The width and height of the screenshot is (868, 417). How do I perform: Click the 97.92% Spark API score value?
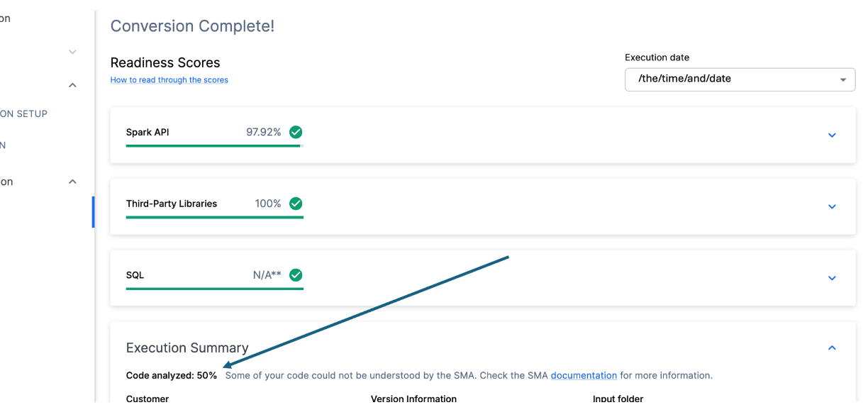coord(263,132)
